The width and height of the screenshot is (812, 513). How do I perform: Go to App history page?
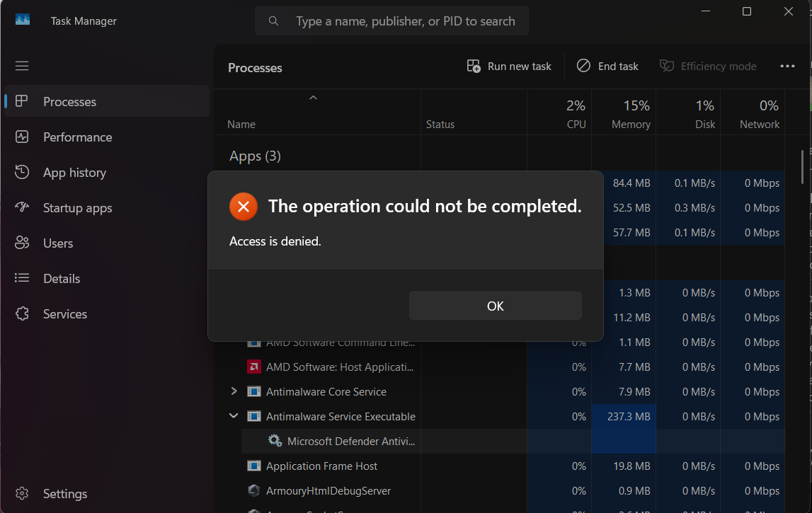pos(74,173)
